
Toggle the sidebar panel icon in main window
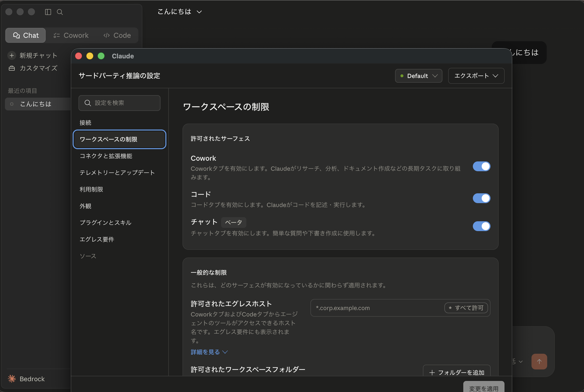tap(48, 12)
